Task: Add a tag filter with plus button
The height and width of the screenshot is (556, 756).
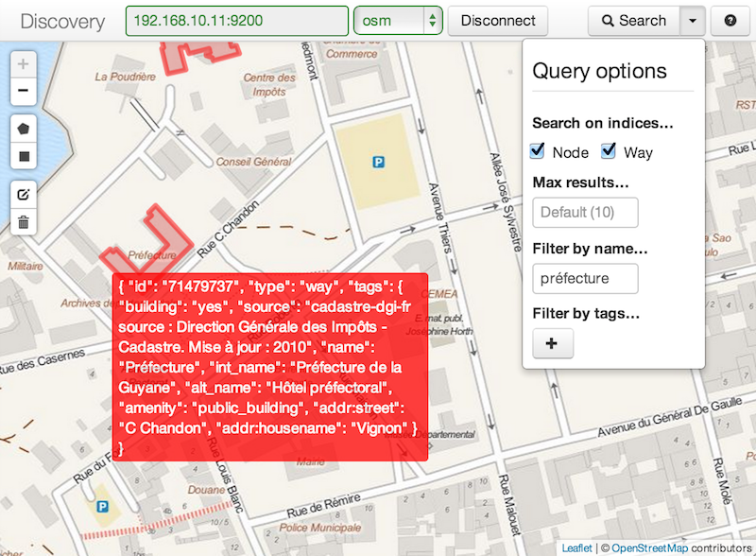Action: (553, 343)
